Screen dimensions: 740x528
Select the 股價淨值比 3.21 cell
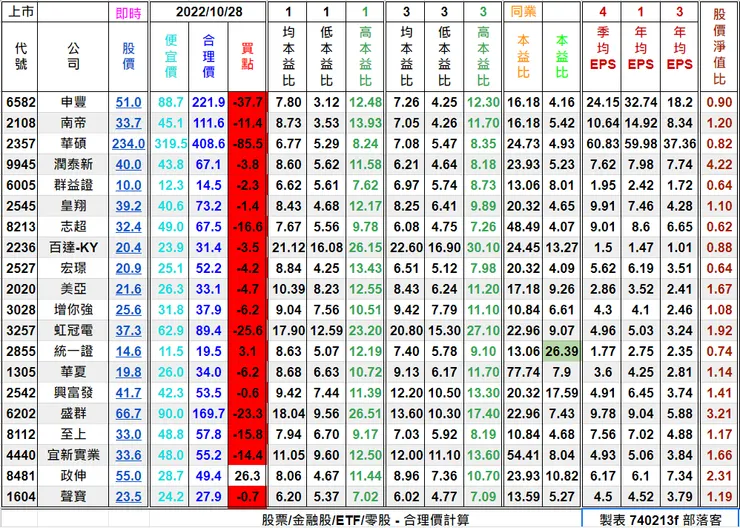tap(719, 414)
